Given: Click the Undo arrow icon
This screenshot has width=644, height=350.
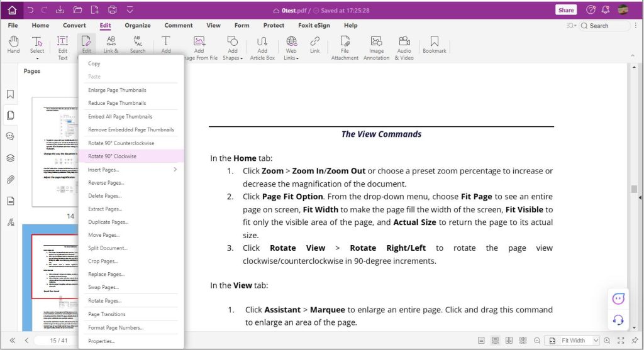Looking at the screenshot, I should coord(30,10).
